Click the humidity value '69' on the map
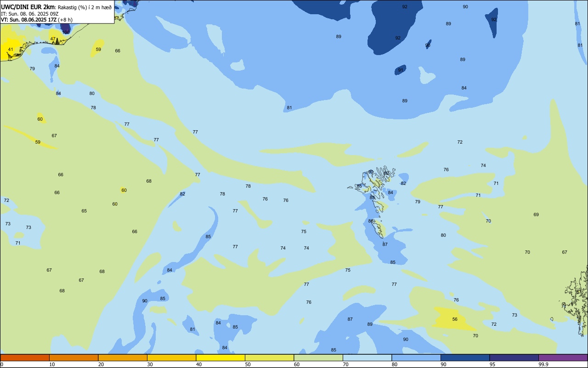588x368 pixels. coord(536,215)
